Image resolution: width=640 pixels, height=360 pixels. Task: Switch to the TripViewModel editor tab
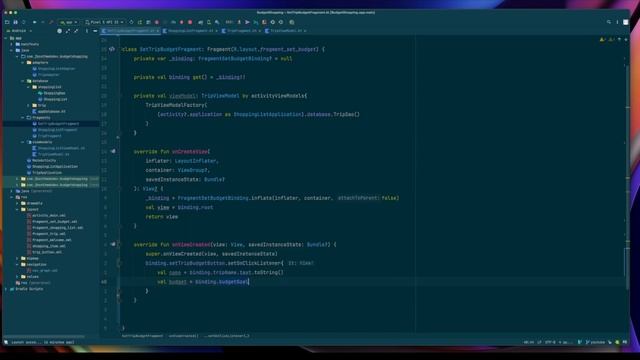pyautogui.click(x=286, y=31)
